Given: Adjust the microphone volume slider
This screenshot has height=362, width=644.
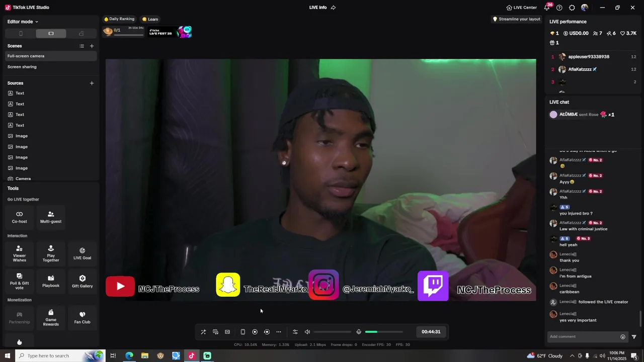Looking at the screenshot, I should tap(384, 332).
